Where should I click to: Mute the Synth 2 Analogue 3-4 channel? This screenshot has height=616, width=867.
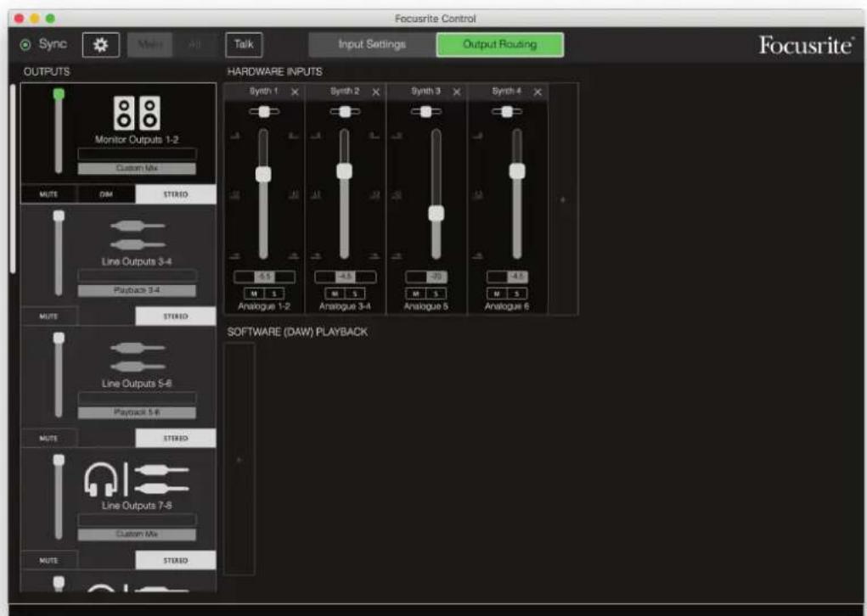click(x=335, y=294)
